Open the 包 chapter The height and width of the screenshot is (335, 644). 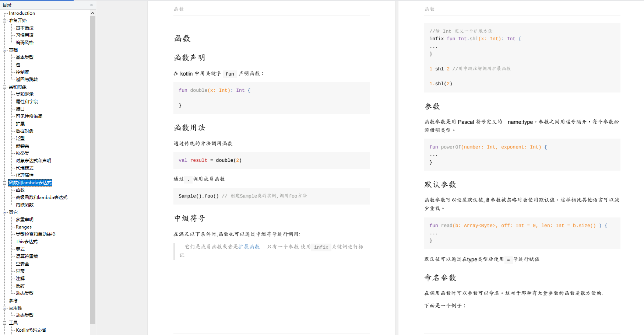(18, 65)
